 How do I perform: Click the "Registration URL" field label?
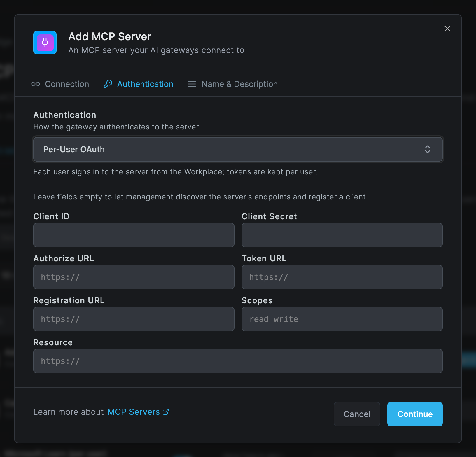(69, 300)
